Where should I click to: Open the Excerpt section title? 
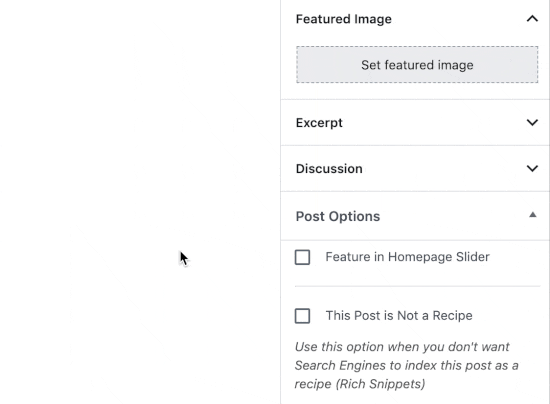click(x=319, y=123)
